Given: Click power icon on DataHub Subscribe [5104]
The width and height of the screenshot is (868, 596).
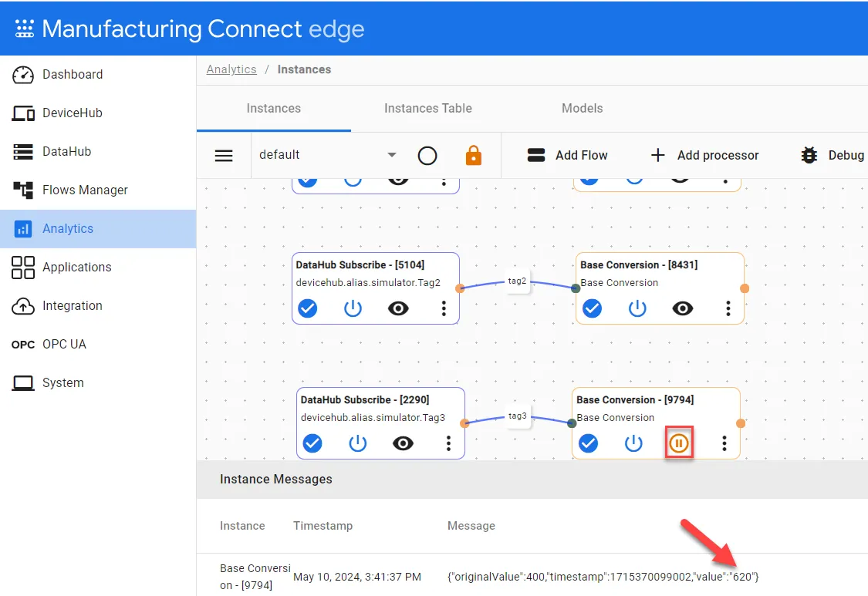Looking at the screenshot, I should [353, 308].
